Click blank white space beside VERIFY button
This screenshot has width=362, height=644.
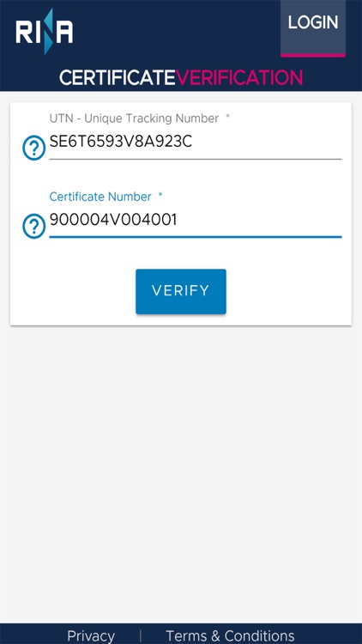coord(287,292)
